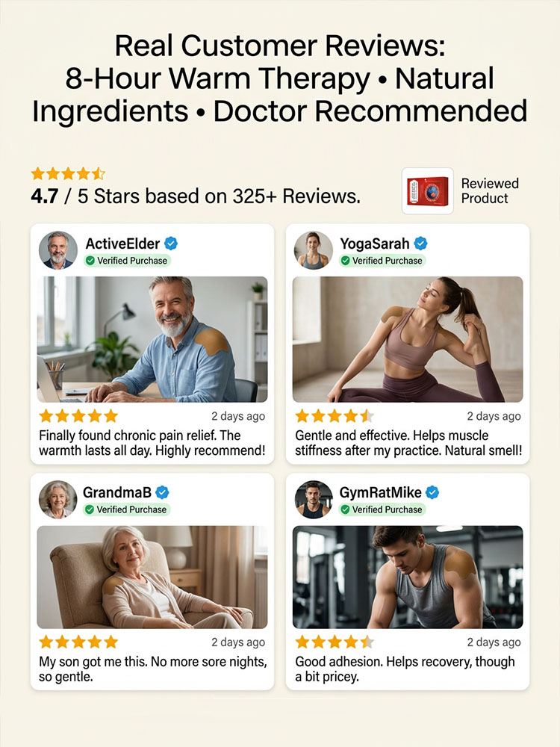The height and width of the screenshot is (747, 560).
Task: Click the Reviewed Product box thumbnail
Action: pos(428,190)
